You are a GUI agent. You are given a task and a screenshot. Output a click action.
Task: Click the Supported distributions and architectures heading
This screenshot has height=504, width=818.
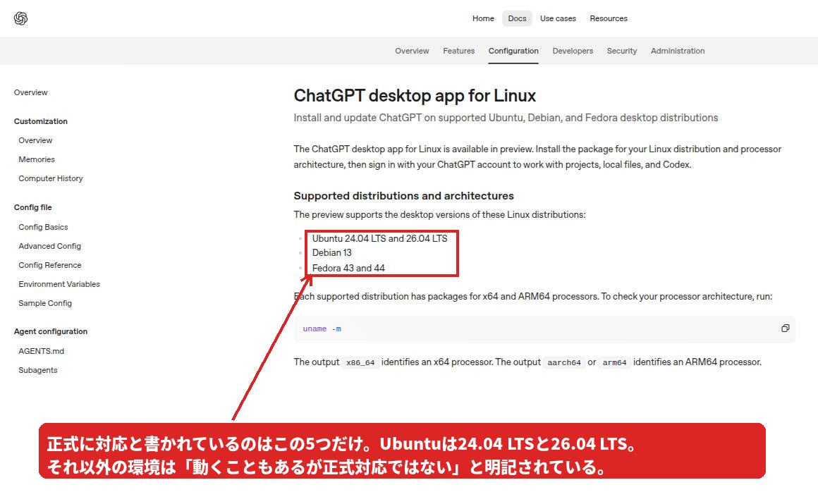coord(404,196)
